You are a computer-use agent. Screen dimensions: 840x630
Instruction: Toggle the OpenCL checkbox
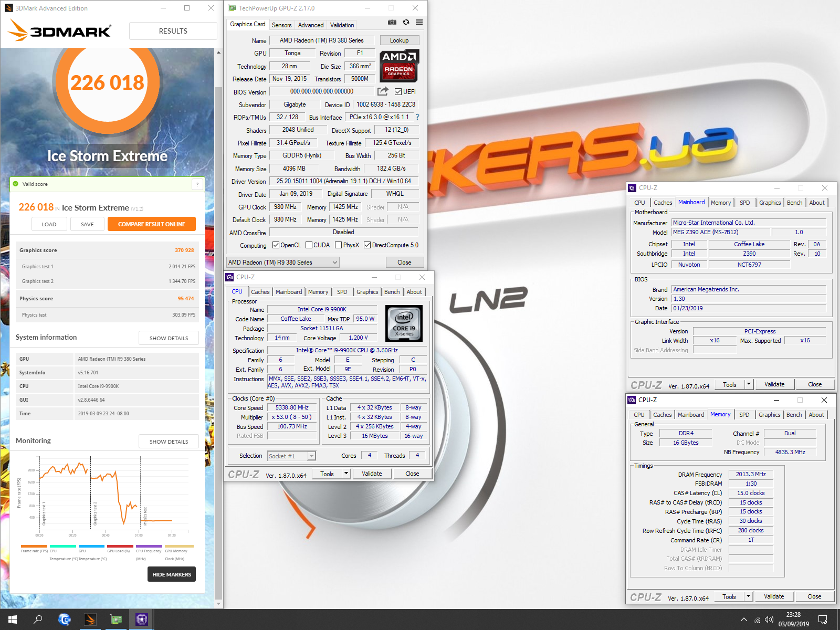[276, 245]
